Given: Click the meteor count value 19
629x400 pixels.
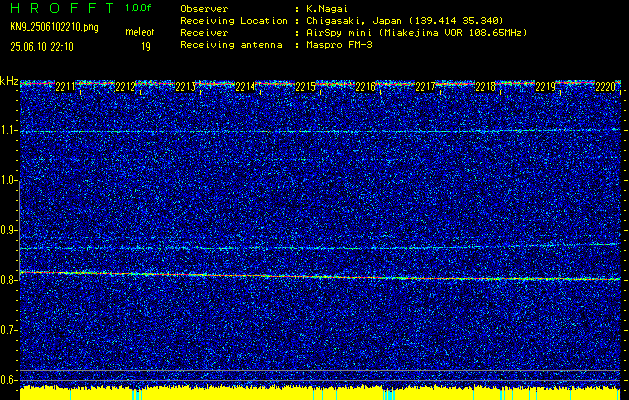Looking at the screenshot, I should click(x=146, y=47).
